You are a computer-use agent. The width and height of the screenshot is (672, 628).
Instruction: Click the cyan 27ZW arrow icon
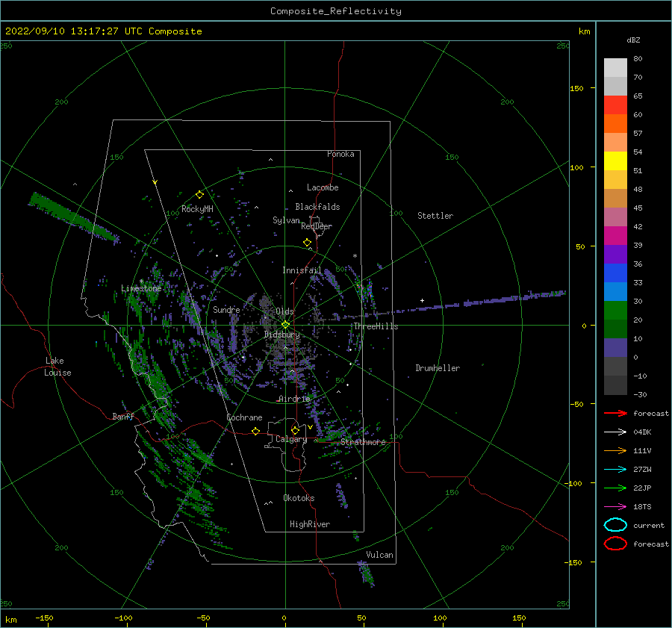[615, 470]
